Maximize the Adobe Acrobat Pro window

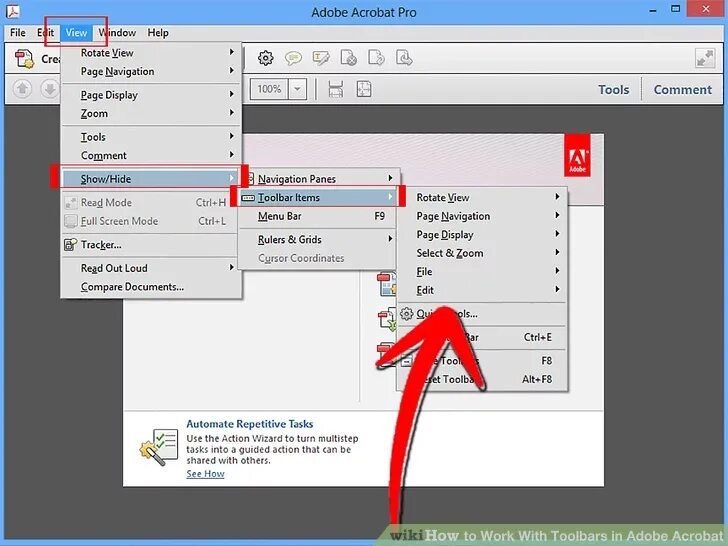click(x=676, y=9)
